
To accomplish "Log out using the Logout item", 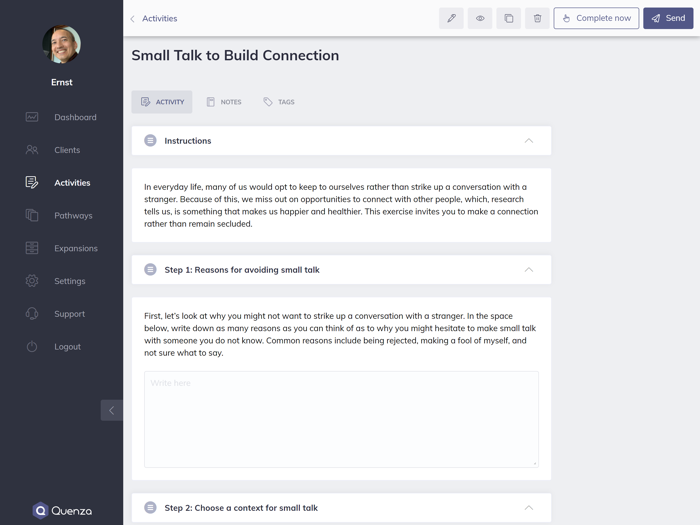I will coord(67,347).
